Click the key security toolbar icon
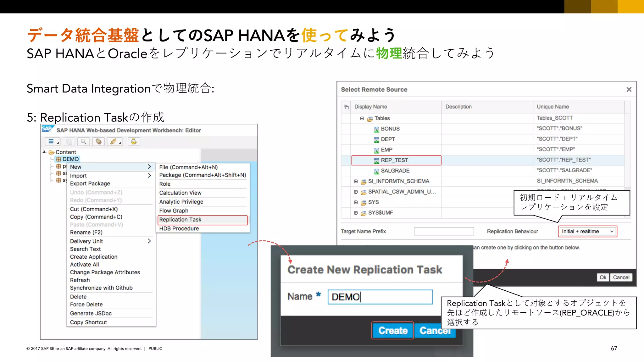 [134, 142]
